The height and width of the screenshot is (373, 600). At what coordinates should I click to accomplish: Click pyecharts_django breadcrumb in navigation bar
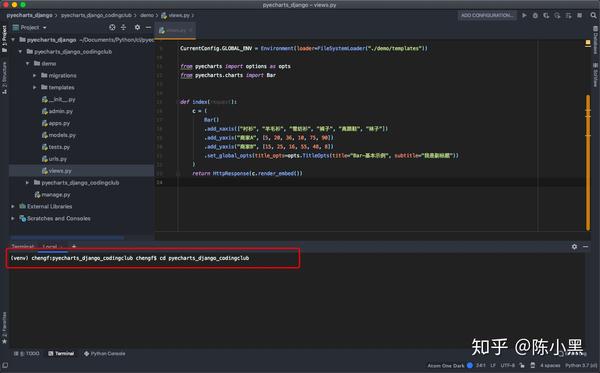[x=29, y=15]
